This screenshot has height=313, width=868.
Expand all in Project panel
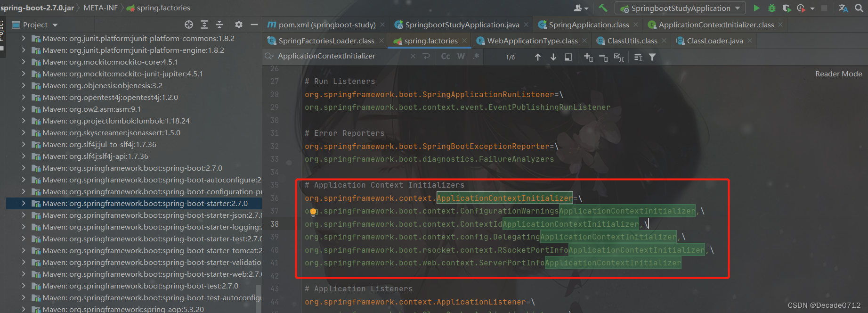tap(204, 25)
